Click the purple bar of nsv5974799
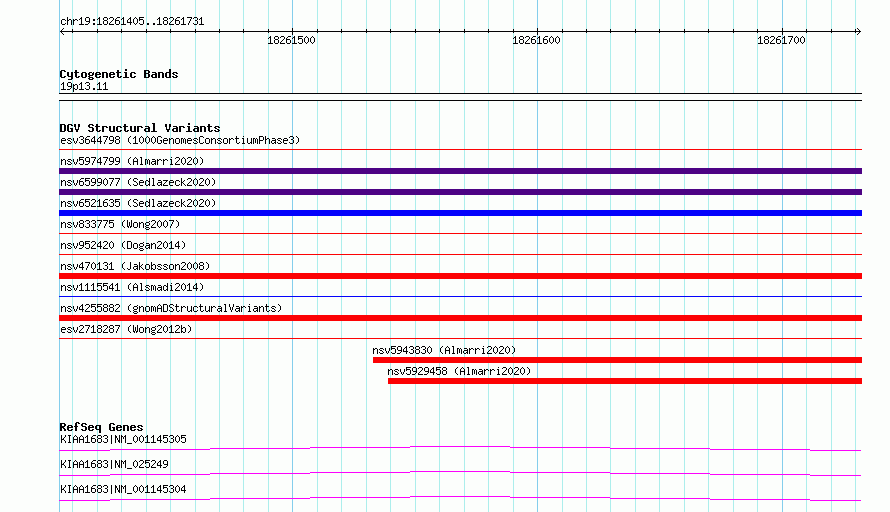Image resolution: width=890 pixels, height=512 pixels. pos(460,171)
